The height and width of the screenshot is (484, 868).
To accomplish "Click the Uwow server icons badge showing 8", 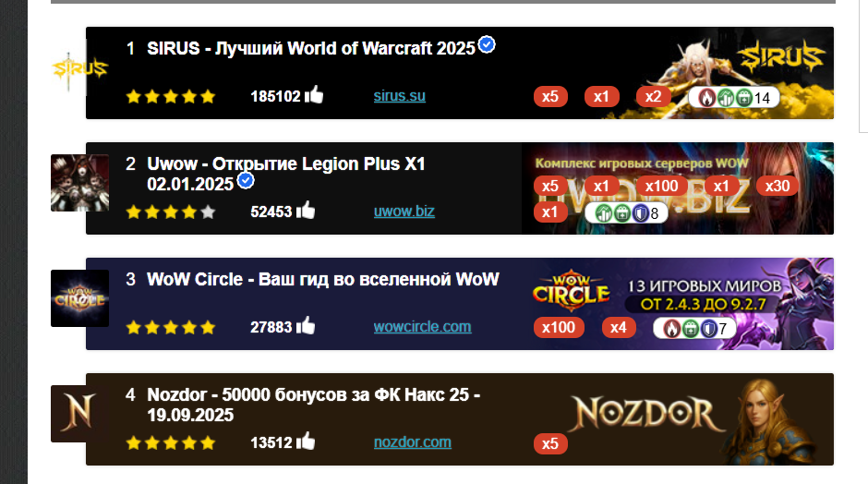I will tap(626, 212).
